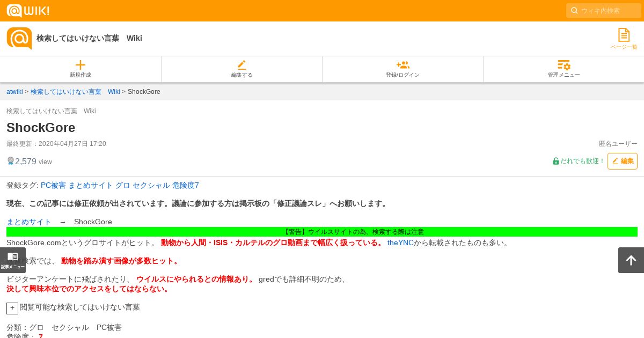644x338 pixels.
Task: Expand 閲覧可能な検索してはいけない言葉 with plus box
Action: [12, 308]
